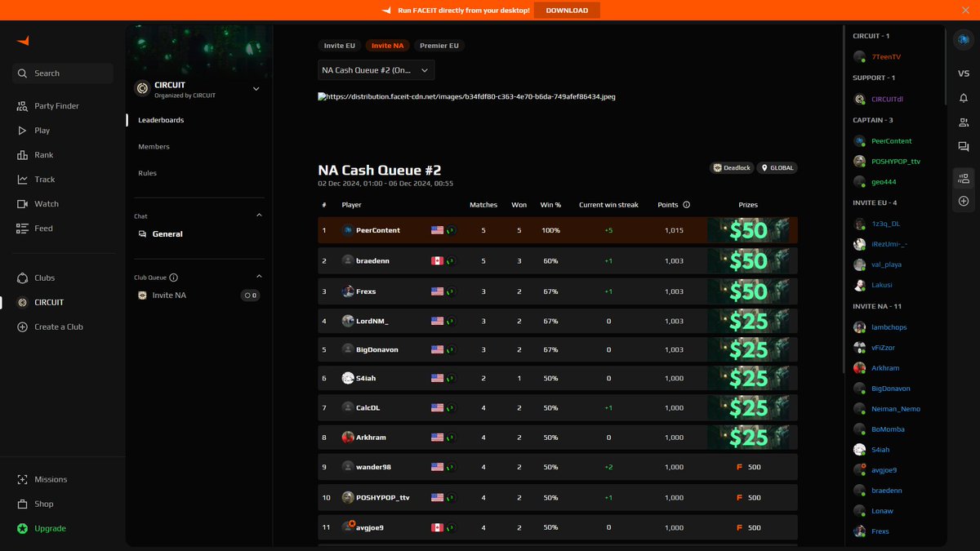Toggle the club members list icon
Image resolution: width=980 pixels, height=551 pixels.
(x=964, y=178)
